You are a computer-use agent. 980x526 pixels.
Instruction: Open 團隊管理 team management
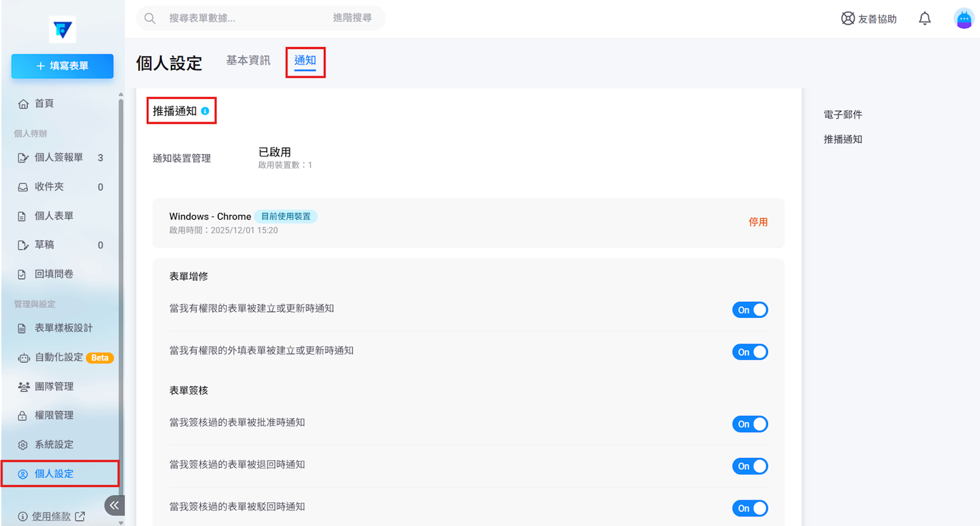(54, 386)
